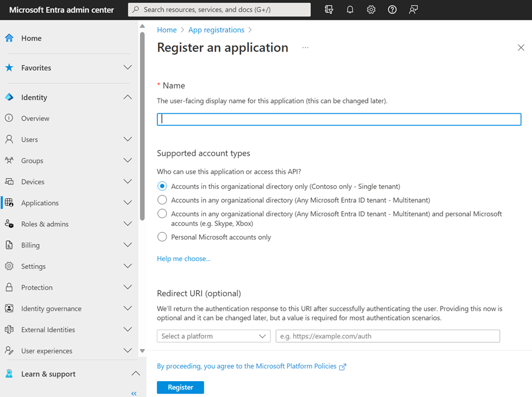This screenshot has width=532, height=397.
Task: Click the Favorites star icon
Action: [x=11, y=67]
